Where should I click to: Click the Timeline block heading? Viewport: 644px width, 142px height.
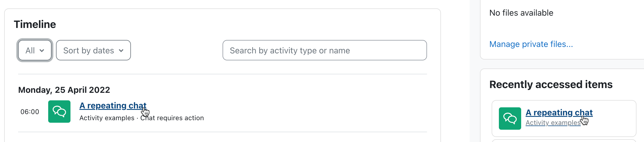(35, 24)
